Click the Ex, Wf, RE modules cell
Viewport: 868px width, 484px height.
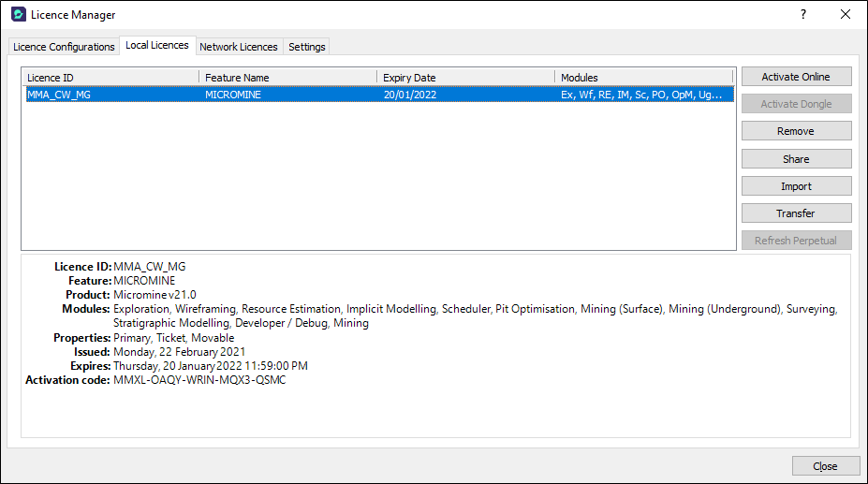641,95
